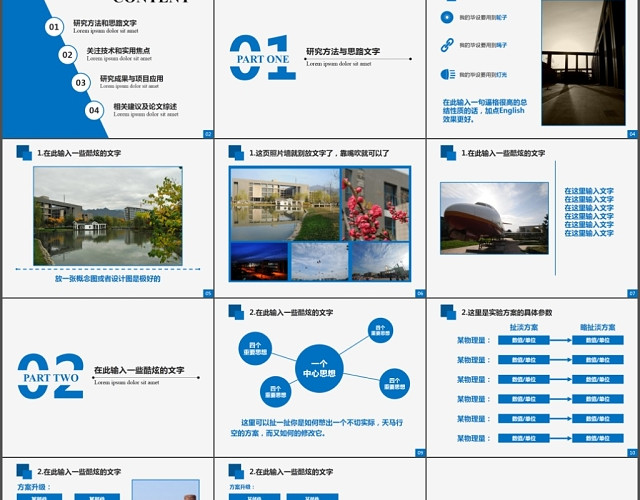
Task: Click slide 06 title about 照片墙
Action: tap(319, 153)
